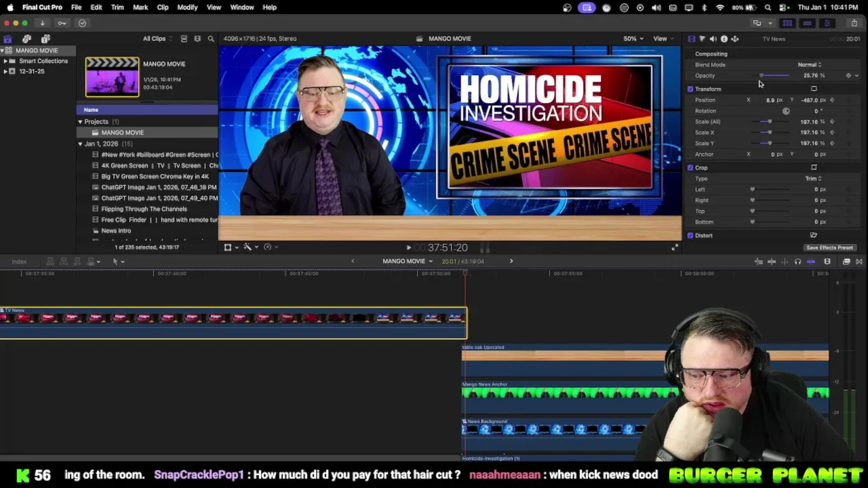Open the Transitions browser icon
The height and width of the screenshot is (488, 868).
click(859, 262)
